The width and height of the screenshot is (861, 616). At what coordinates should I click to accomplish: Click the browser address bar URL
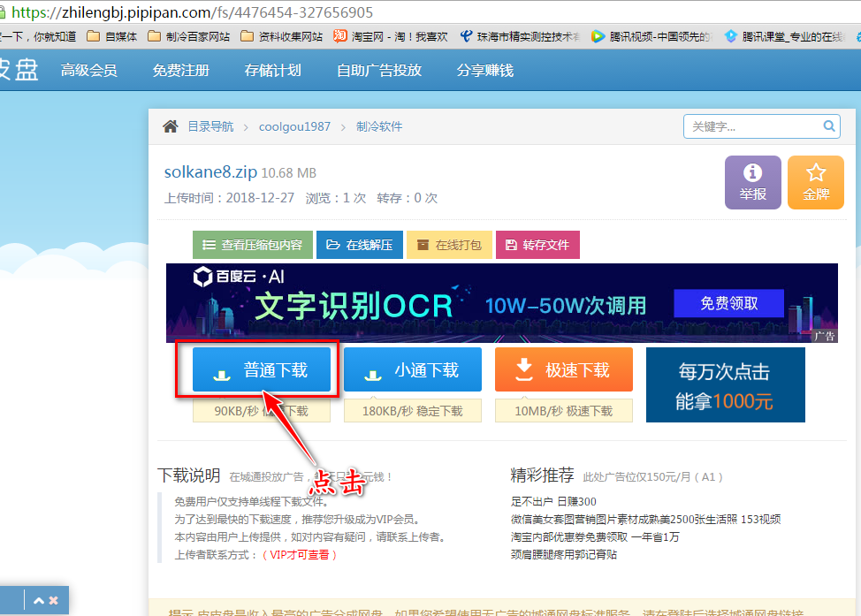point(192,12)
